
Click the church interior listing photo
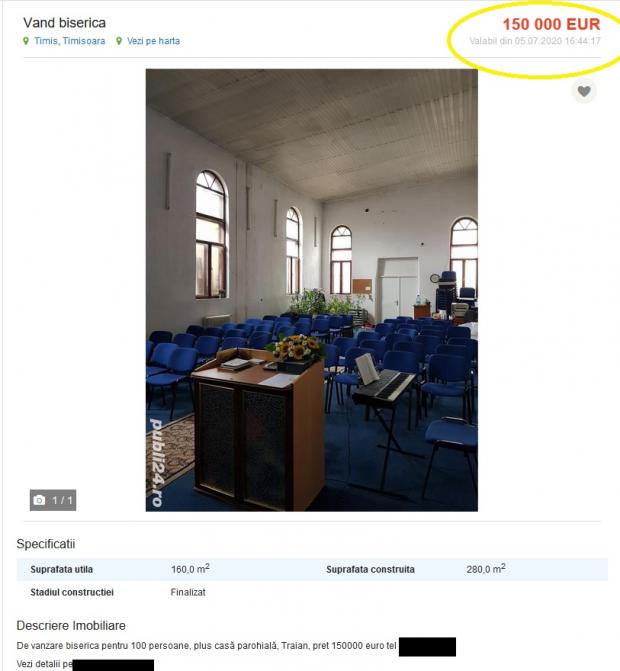pos(311,290)
